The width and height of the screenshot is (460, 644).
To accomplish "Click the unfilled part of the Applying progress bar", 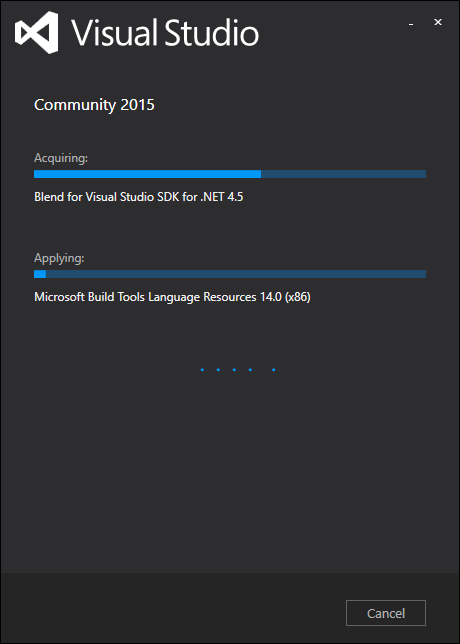I will click(236, 274).
